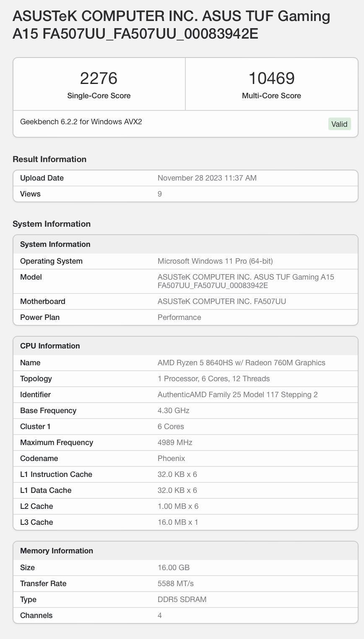The width and height of the screenshot is (364, 639).
Task: Click the Views label
Action: [30, 194]
